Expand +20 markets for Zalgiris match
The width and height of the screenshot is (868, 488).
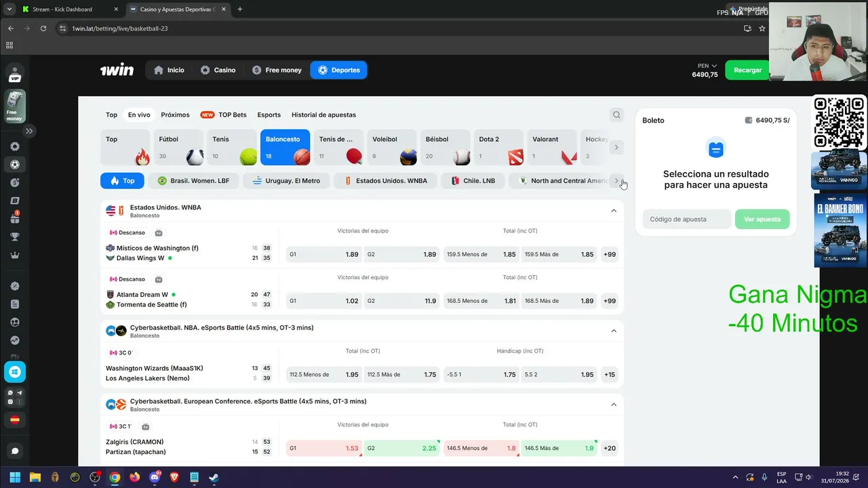[610, 448]
